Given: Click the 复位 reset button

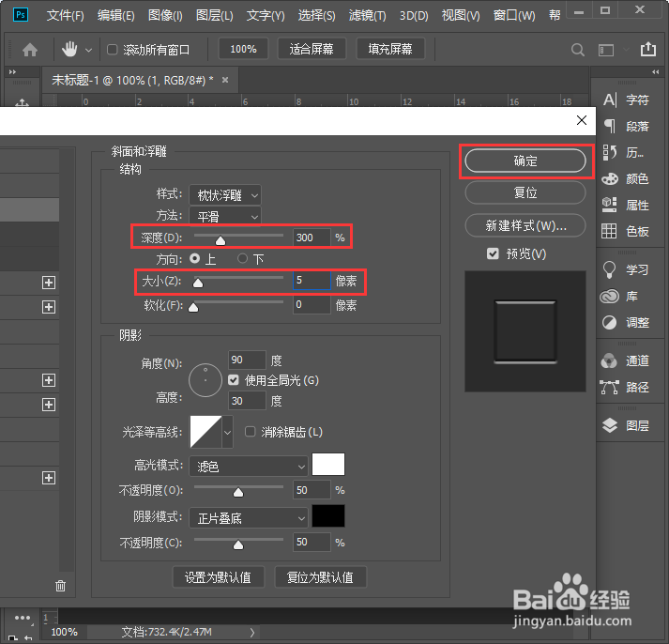Looking at the screenshot, I should [x=525, y=192].
